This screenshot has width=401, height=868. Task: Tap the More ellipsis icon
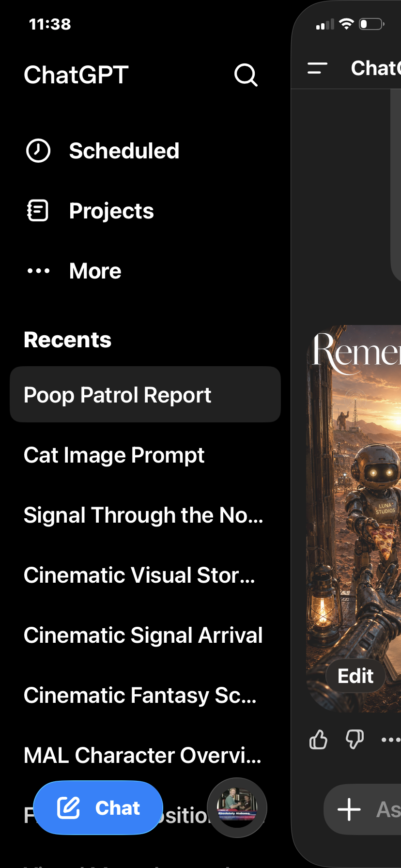[x=38, y=271]
